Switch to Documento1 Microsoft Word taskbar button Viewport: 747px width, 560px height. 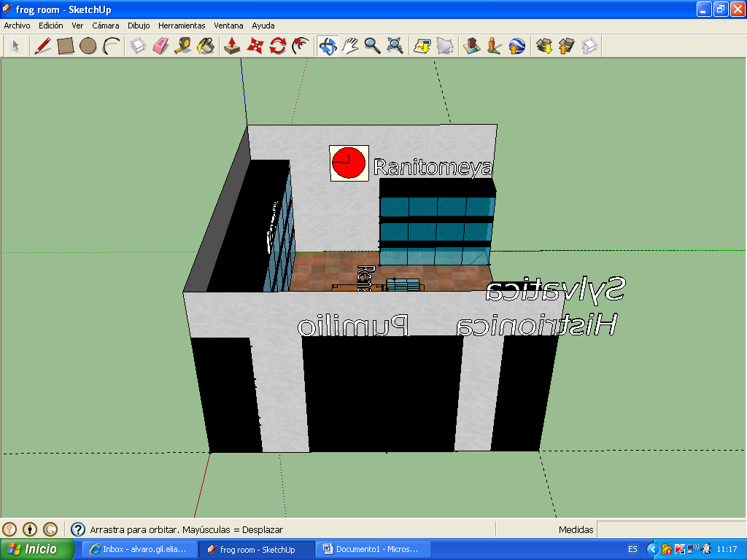pos(373,549)
